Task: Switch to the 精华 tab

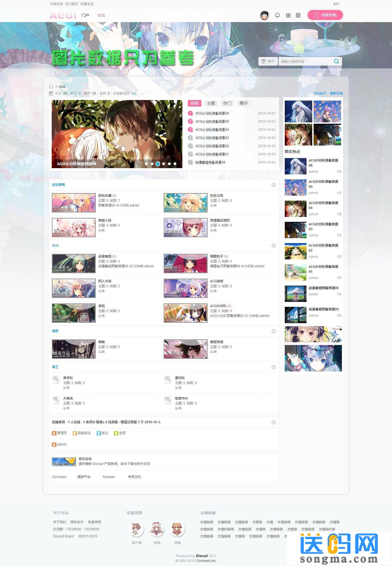Action: [244, 103]
